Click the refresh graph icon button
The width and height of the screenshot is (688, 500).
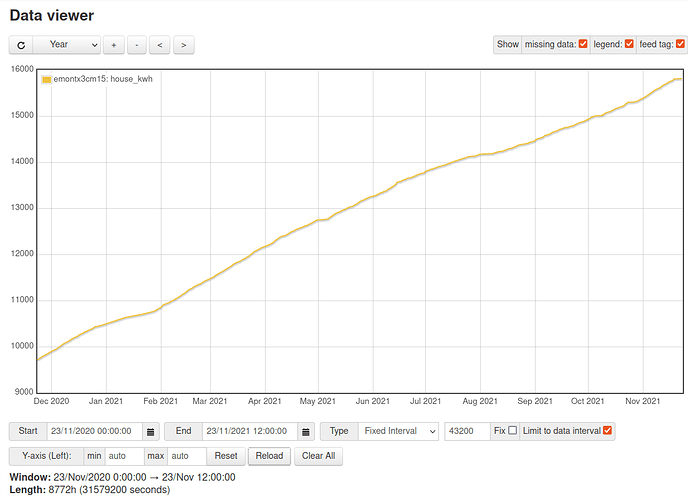(21, 45)
